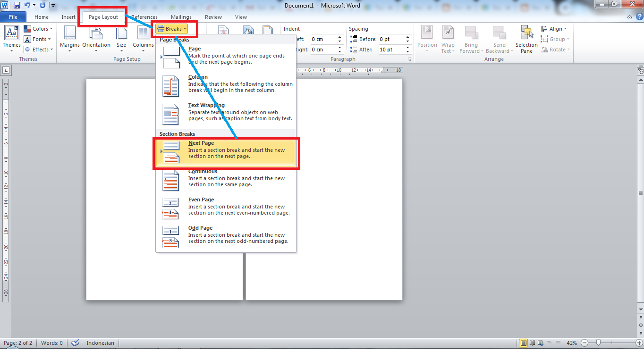
Task: Click the 42% zoom level button
Action: [572, 343]
